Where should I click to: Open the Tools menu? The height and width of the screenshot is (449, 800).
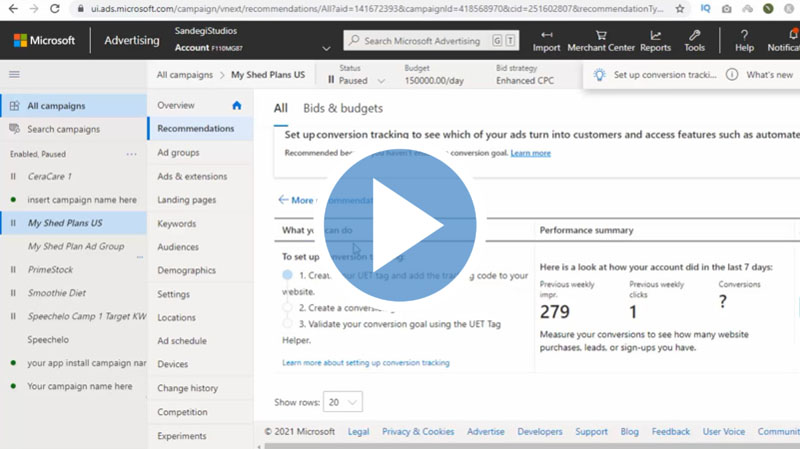click(694, 41)
